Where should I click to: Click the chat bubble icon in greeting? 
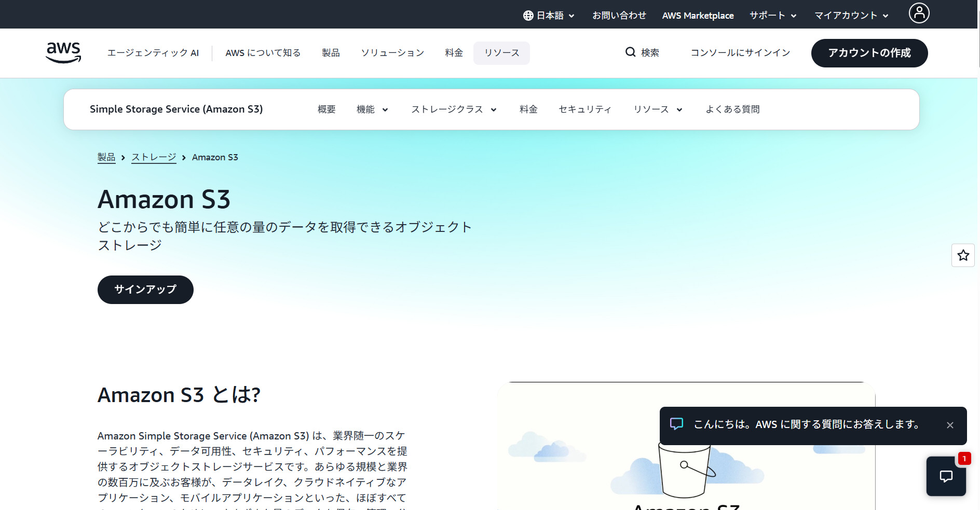(x=676, y=424)
